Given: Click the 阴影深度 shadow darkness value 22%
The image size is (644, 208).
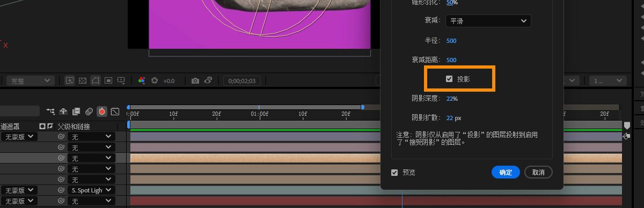Looking at the screenshot, I should (x=452, y=99).
